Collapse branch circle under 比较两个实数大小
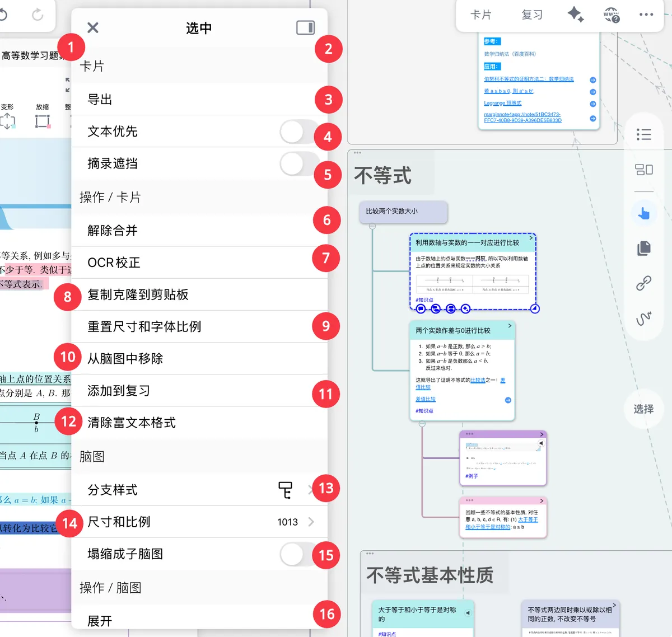The image size is (672, 637). tap(372, 226)
